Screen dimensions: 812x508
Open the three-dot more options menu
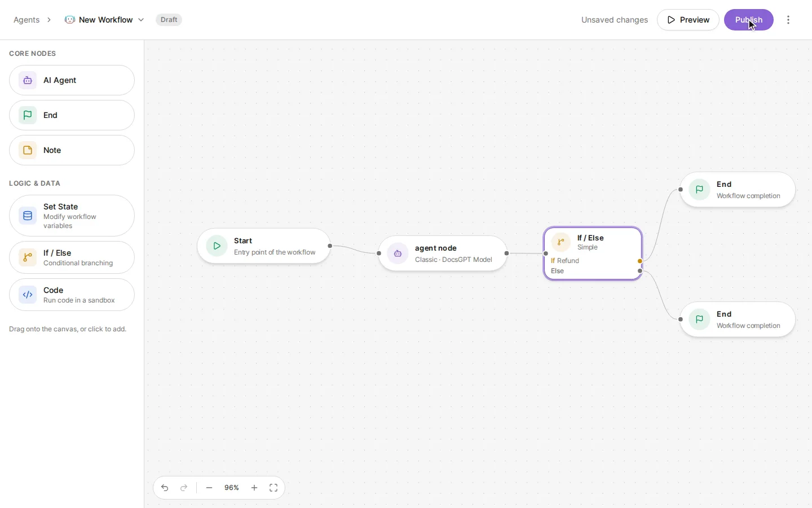(x=789, y=20)
